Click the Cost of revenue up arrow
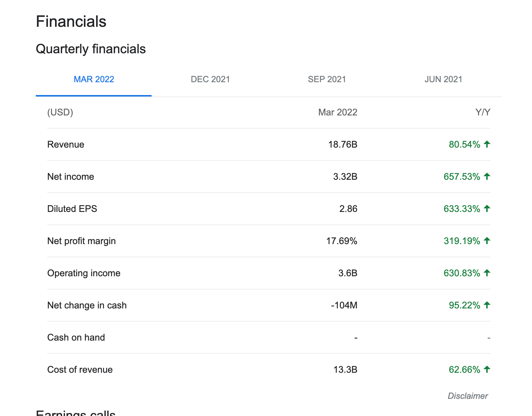The height and width of the screenshot is (416, 532). (487, 370)
